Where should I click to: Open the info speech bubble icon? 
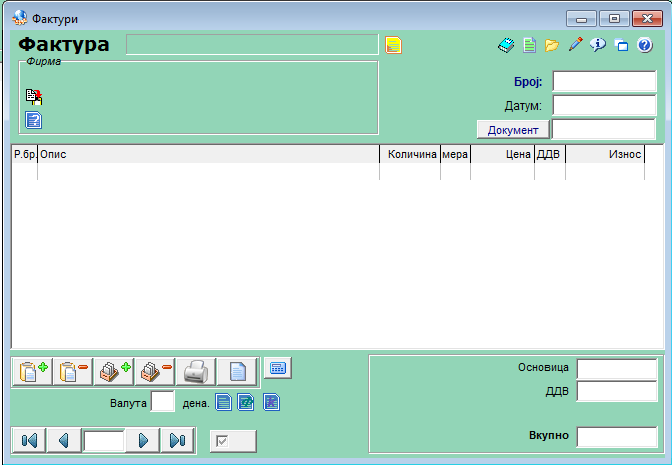point(598,45)
